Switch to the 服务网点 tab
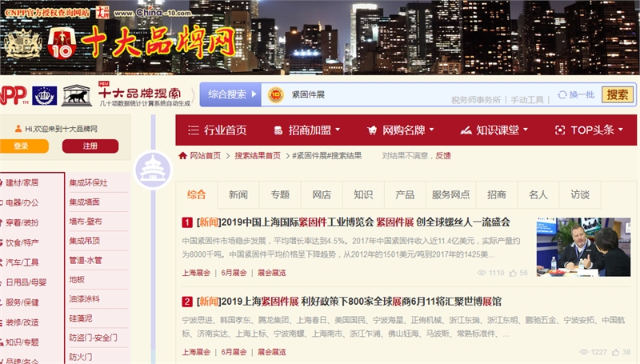This screenshot has width=640, height=364. click(x=450, y=195)
